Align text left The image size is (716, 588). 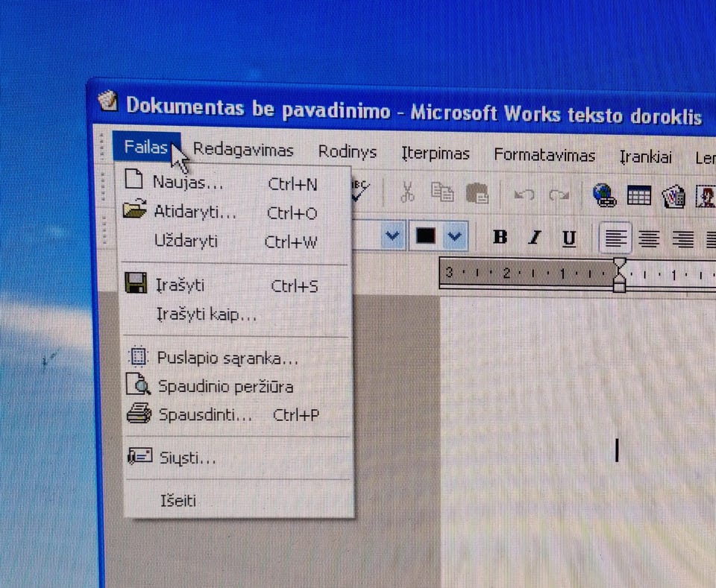615,238
